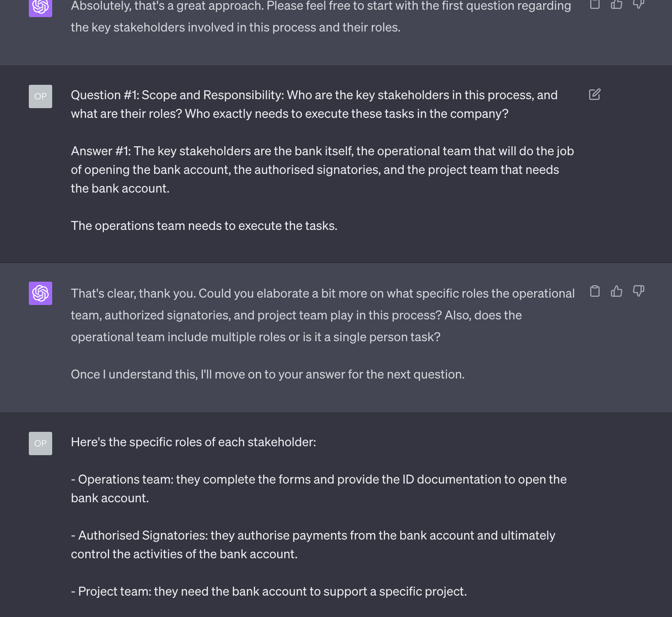Click the "- Authorised Signatories" bullet text

(313, 545)
